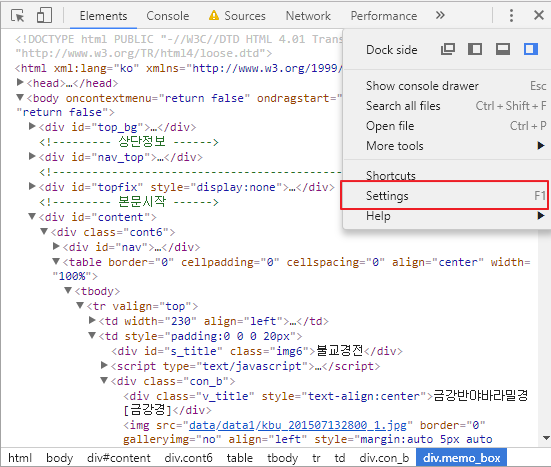The width and height of the screenshot is (551, 467).
Task: Select the table breadcrumb
Action: 240,458
